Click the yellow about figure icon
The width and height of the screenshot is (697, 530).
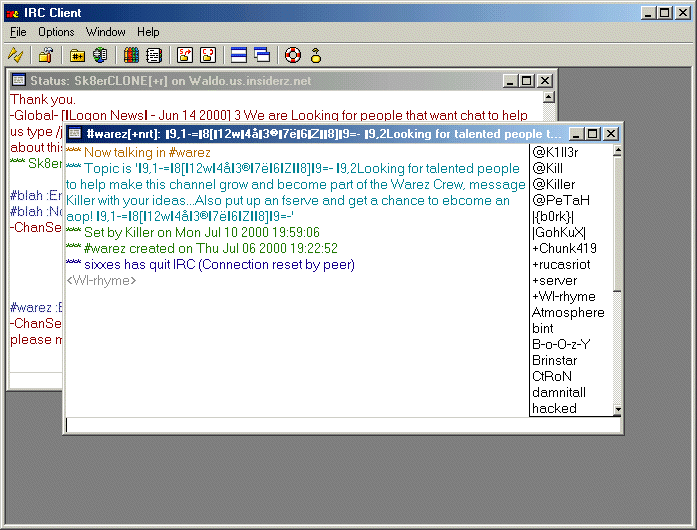[x=316, y=55]
